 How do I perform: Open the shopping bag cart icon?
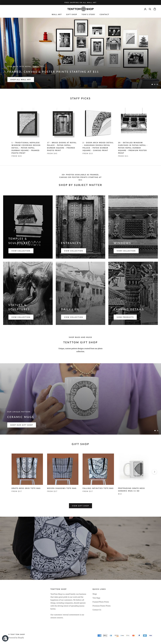(155, 9)
